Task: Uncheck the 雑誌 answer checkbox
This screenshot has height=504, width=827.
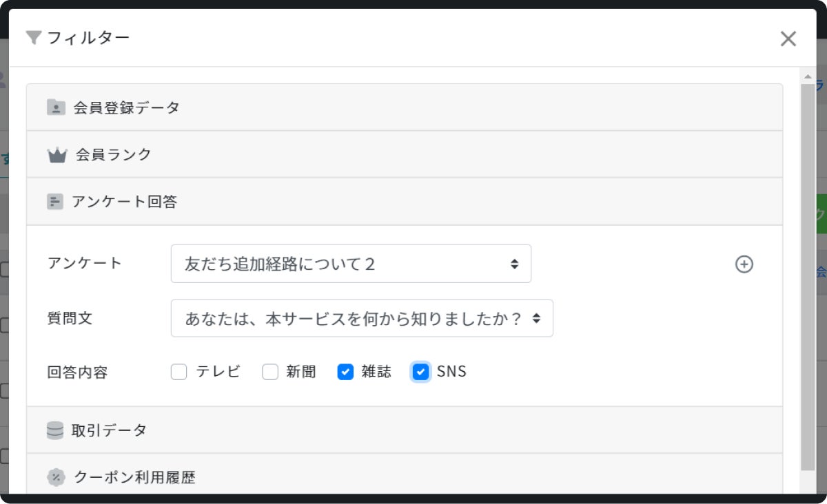Action: [x=345, y=372]
